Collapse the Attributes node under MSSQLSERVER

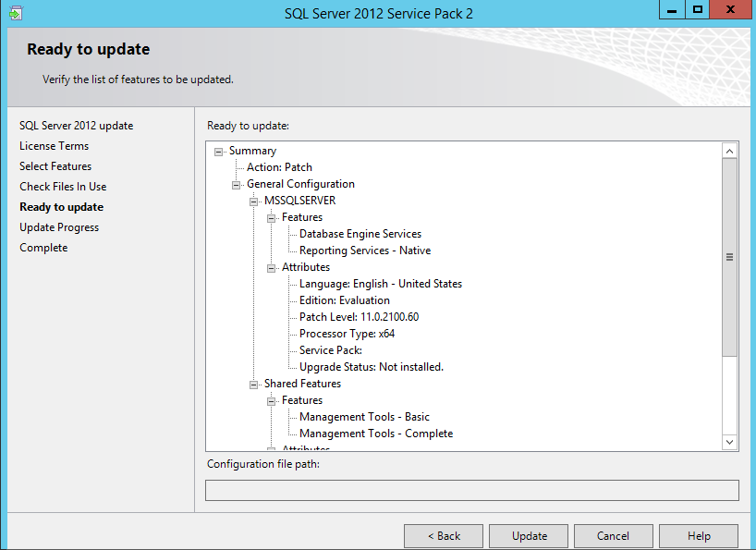pos(272,268)
